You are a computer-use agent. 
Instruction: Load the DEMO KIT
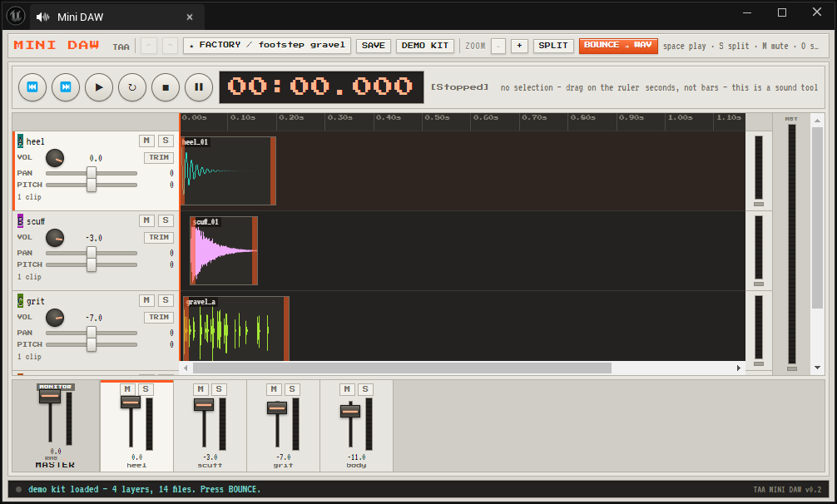coord(425,46)
